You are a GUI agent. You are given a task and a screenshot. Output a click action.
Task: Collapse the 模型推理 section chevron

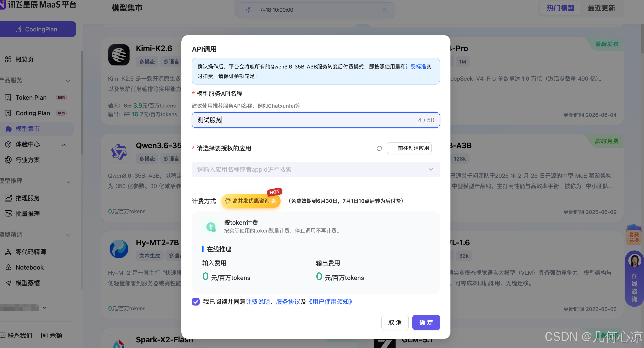(x=68, y=182)
